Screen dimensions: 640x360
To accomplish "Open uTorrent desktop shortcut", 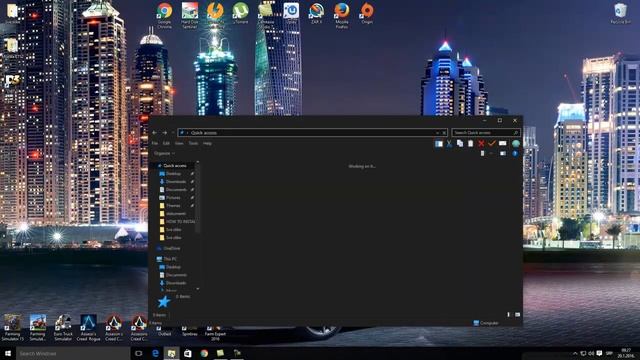I will tap(240, 13).
